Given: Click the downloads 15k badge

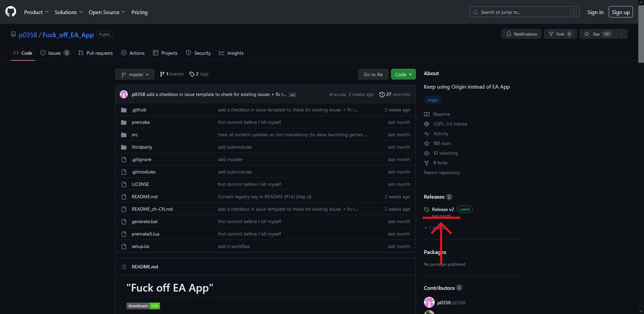Looking at the screenshot, I should (143, 306).
